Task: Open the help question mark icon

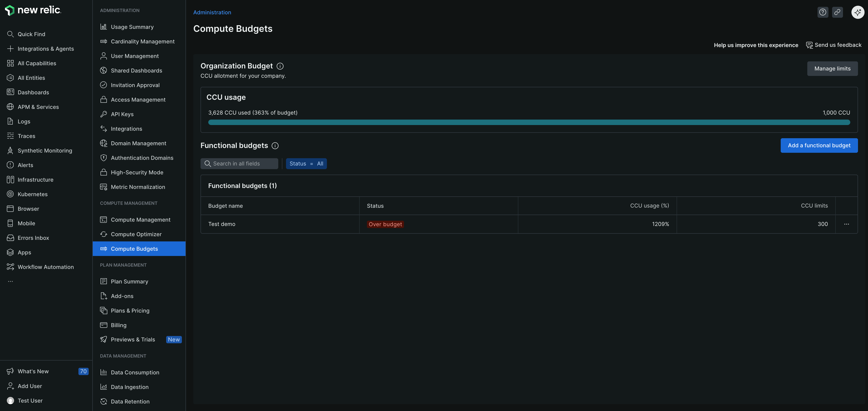Action: click(x=823, y=12)
